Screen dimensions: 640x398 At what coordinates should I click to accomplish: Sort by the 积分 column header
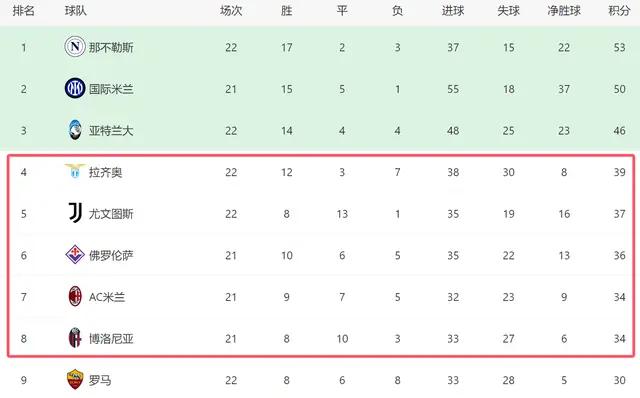coord(619,11)
